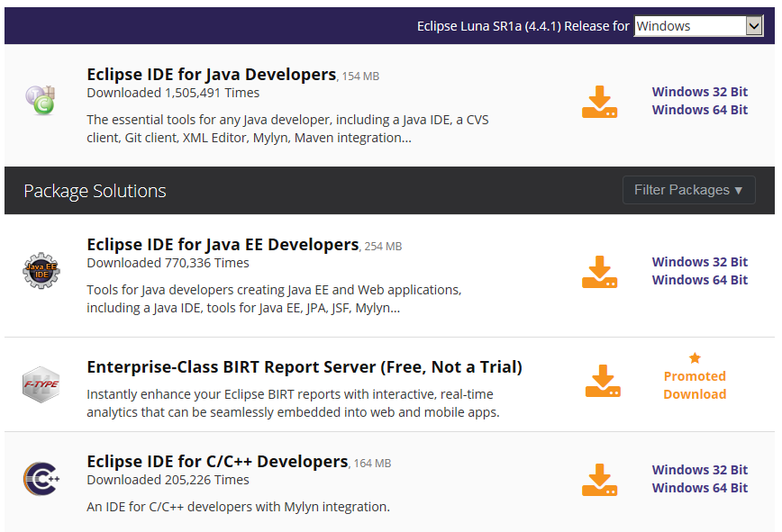Download Windows 32 Bit Java Developers IDE
The image size is (782, 532).
click(x=700, y=92)
